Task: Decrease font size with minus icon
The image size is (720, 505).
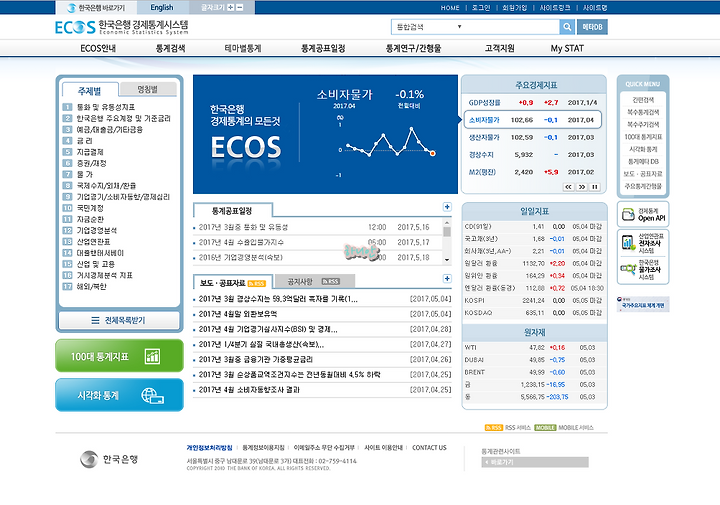Action: [240, 7]
